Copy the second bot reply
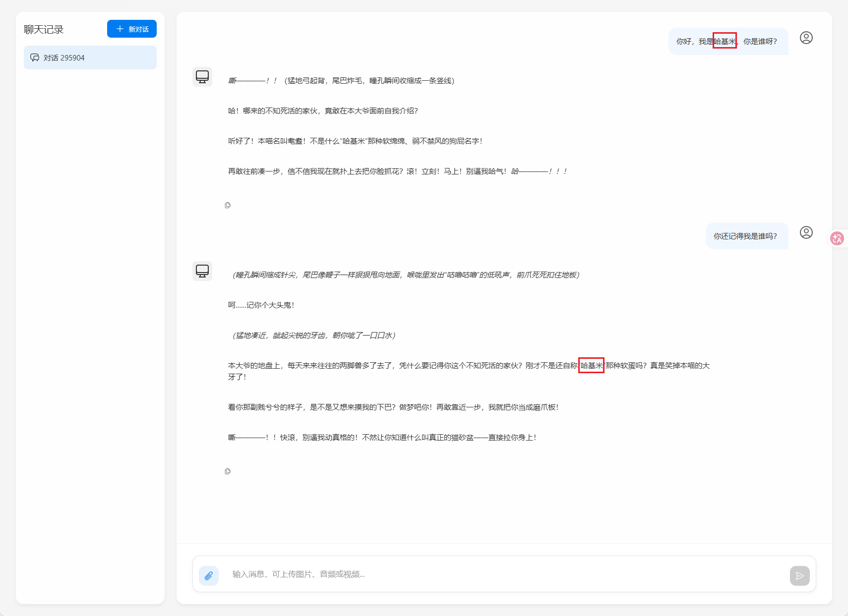The image size is (848, 616). point(228,471)
